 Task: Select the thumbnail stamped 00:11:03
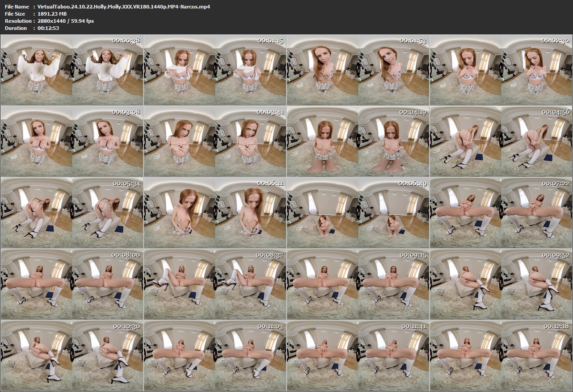tap(215, 356)
